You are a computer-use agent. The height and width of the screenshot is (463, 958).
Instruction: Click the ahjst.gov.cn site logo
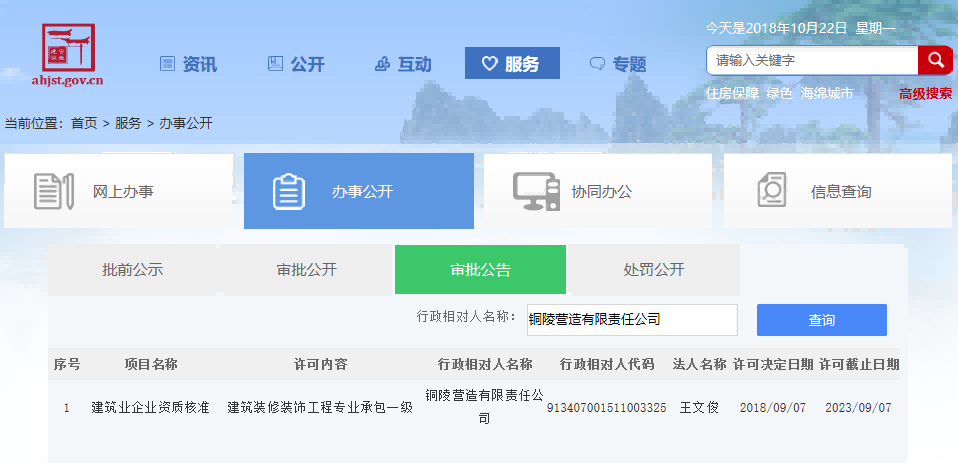point(68,54)
